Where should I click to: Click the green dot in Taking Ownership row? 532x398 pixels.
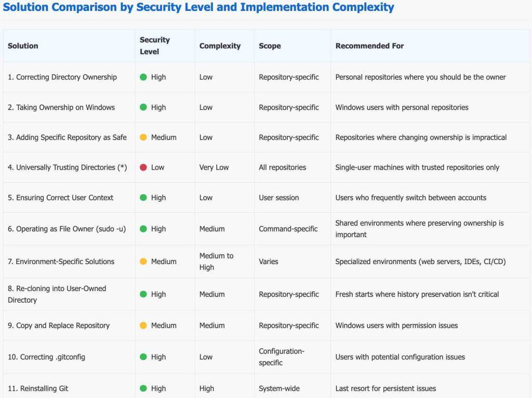(x=143, y=107)
